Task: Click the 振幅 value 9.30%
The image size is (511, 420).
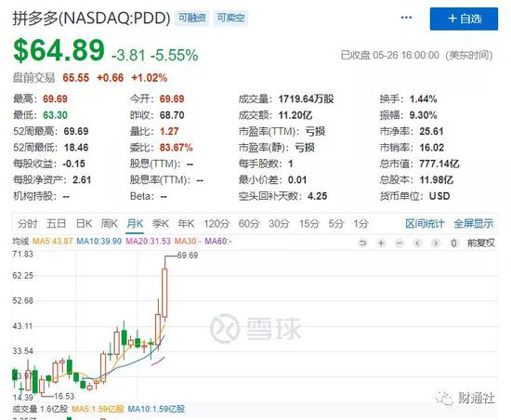Action: click(x=424, y=115)
